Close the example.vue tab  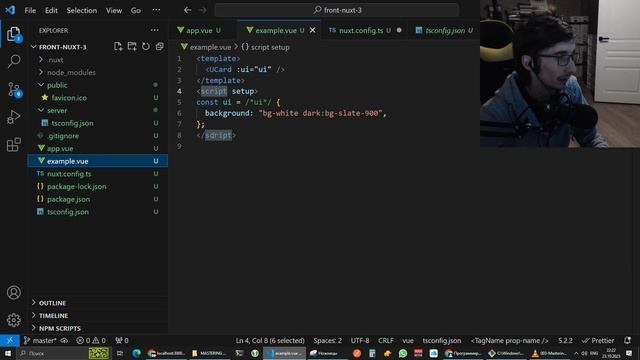coord(313,30)
